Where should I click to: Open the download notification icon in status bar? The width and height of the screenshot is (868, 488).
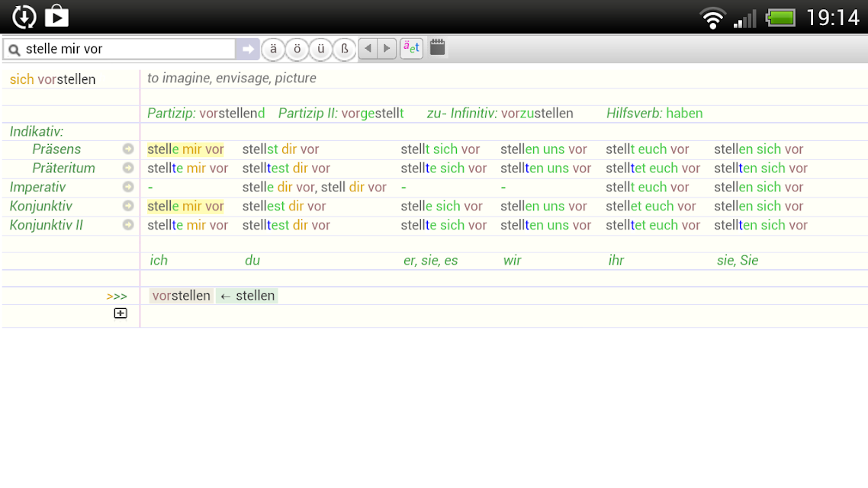tap(24, 17)
